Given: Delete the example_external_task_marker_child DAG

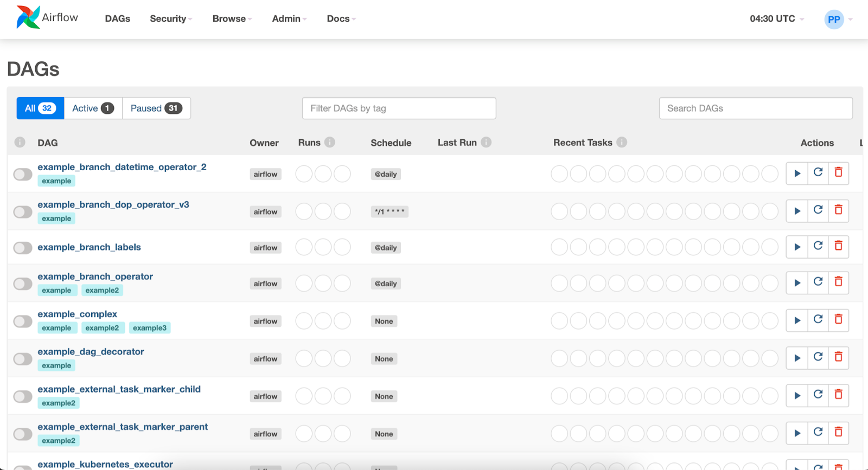Looking at the screenshot, I should (x=838, y=395).
